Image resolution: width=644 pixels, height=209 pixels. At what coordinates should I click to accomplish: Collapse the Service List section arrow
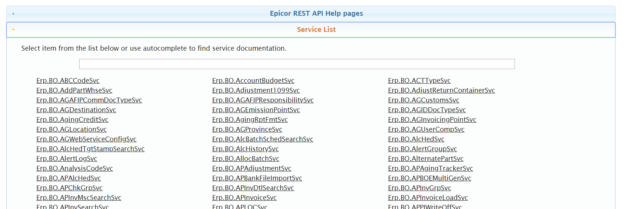click(x=14, y=29)
